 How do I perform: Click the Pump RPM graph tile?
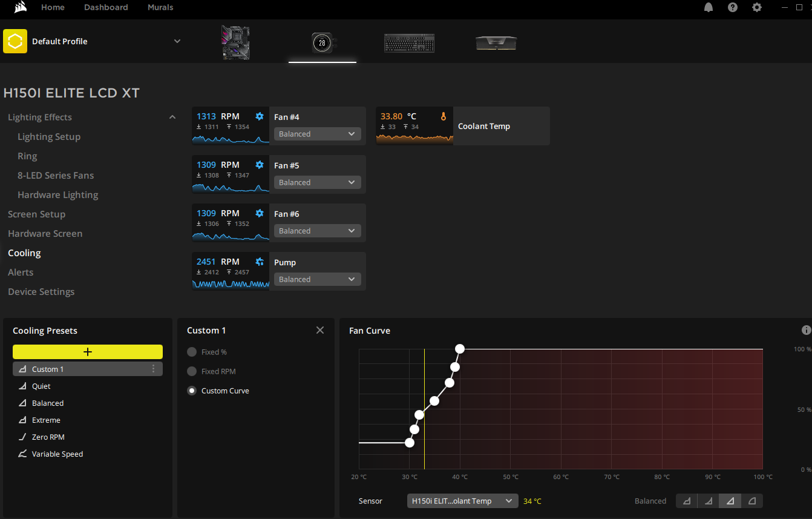(x=231, y=271)
